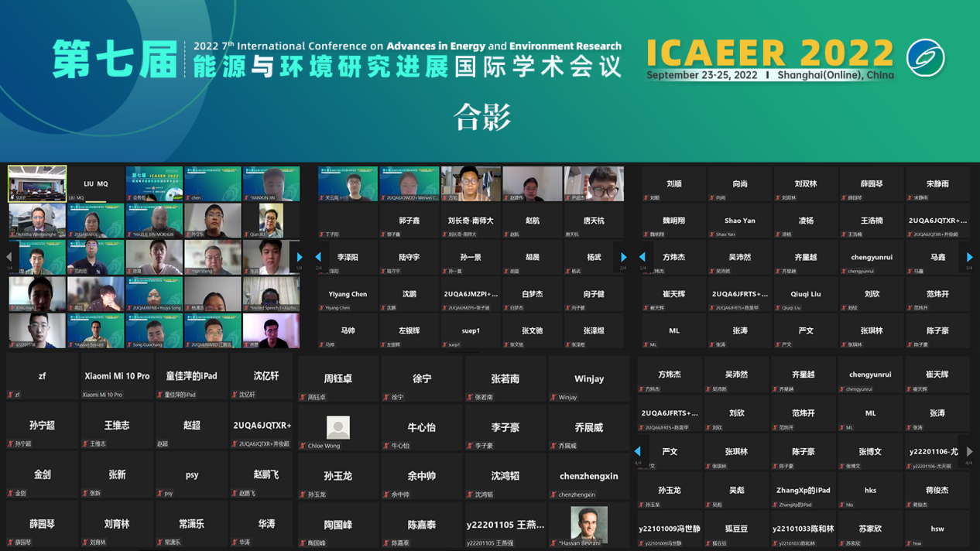Click the ZhangXp的iPad participant tile
The height and width of the screenshot is (551, 980).
click(x=803, y=494)
